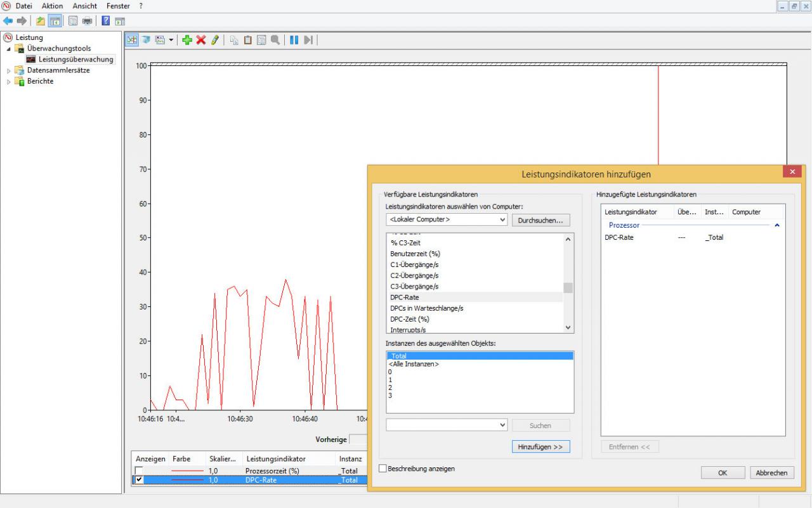Click the printer icon in the toolbar
Screen dimensions: 812x508
pos(87,21)
